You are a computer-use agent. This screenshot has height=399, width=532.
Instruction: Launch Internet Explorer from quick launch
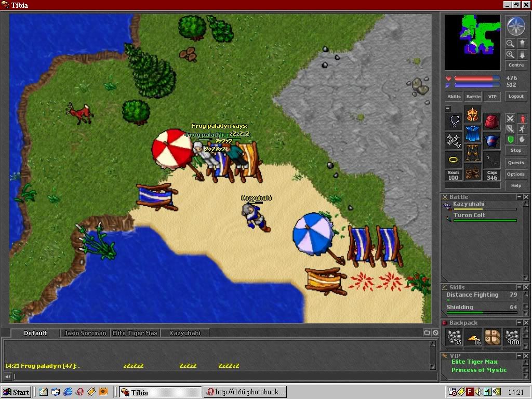(68, 392)
